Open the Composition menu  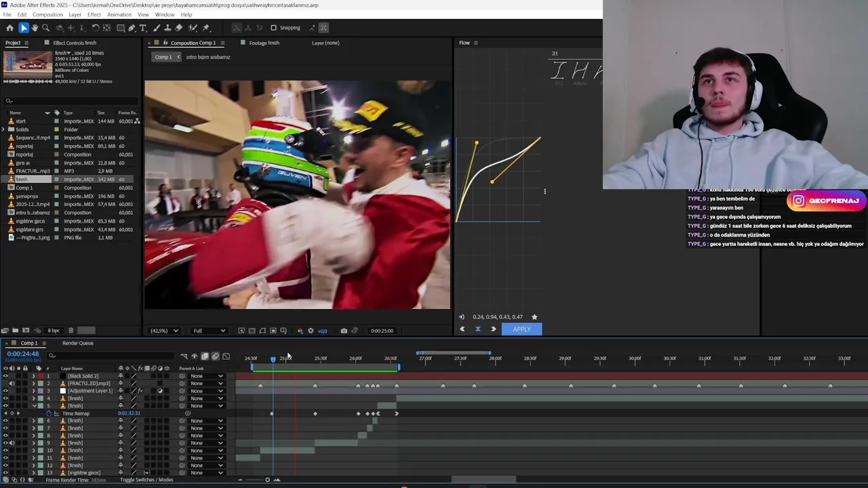tap(47, 14)
